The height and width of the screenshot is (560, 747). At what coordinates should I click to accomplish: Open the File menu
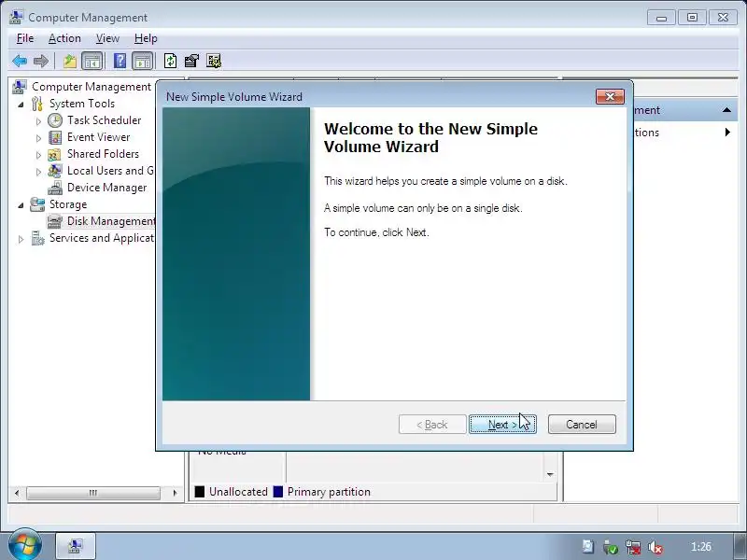(x=25, y=38)
